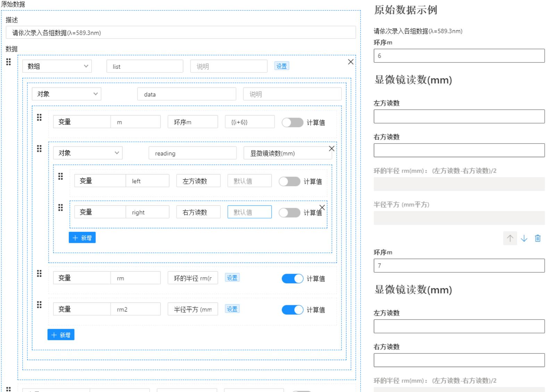The height and width of the screenshot is (392, 546).
Task: Open 设置 for the rm variable
Action: point(232,278)
